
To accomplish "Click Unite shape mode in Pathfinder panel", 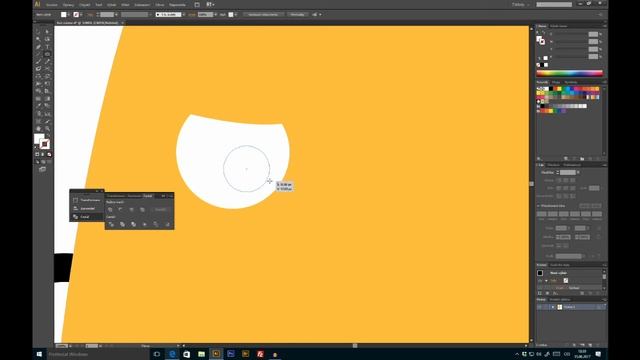I will (x=110, y=209).
